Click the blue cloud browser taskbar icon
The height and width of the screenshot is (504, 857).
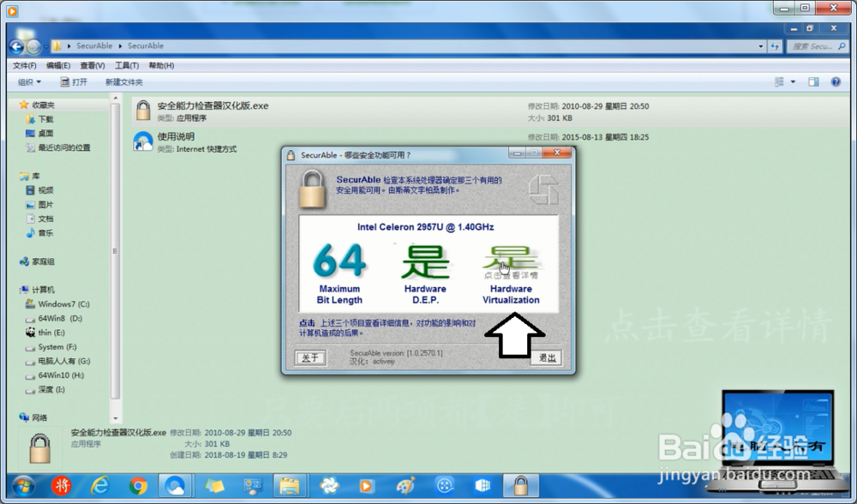point(175,485)
